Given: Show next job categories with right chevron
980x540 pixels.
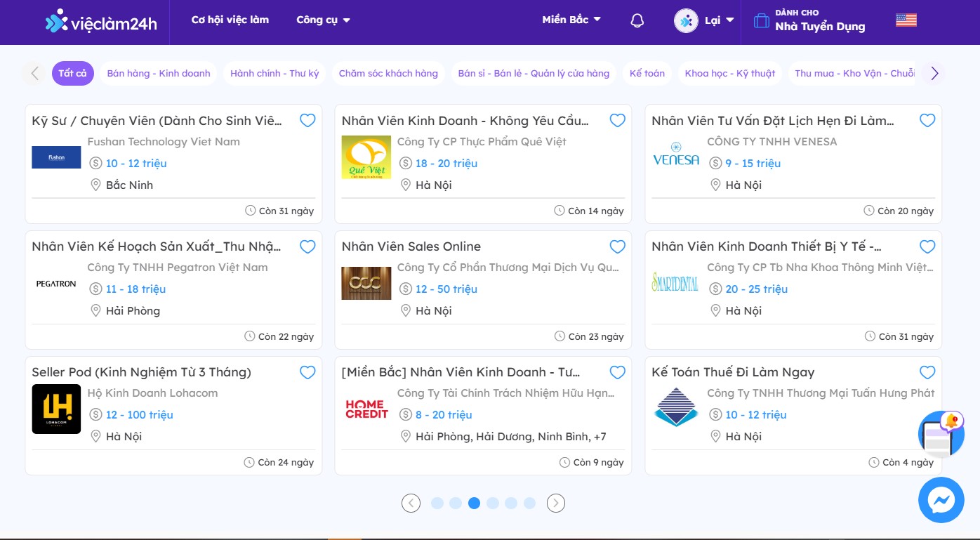Looking at the screenshot, I should pos(934,73).
